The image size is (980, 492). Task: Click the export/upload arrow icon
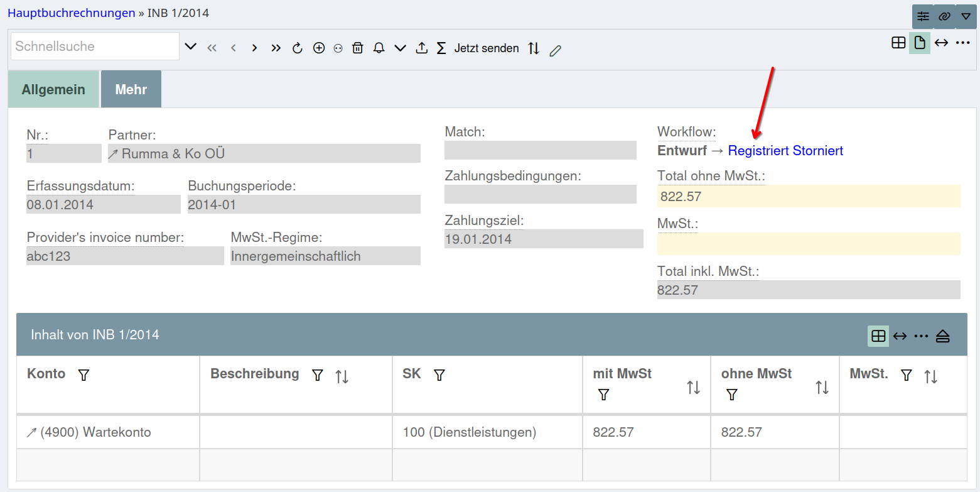(422, 48)
